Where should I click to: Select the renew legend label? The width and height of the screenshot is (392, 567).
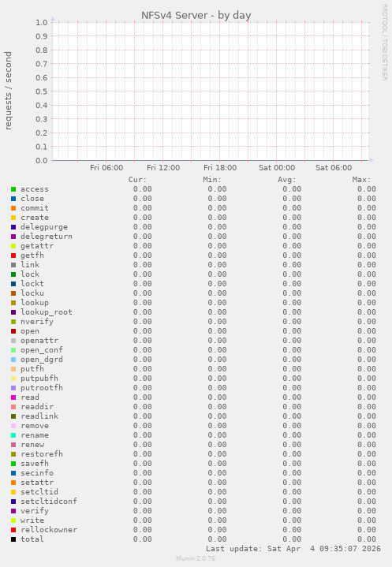pyautogui.click(x=32, y=445)
